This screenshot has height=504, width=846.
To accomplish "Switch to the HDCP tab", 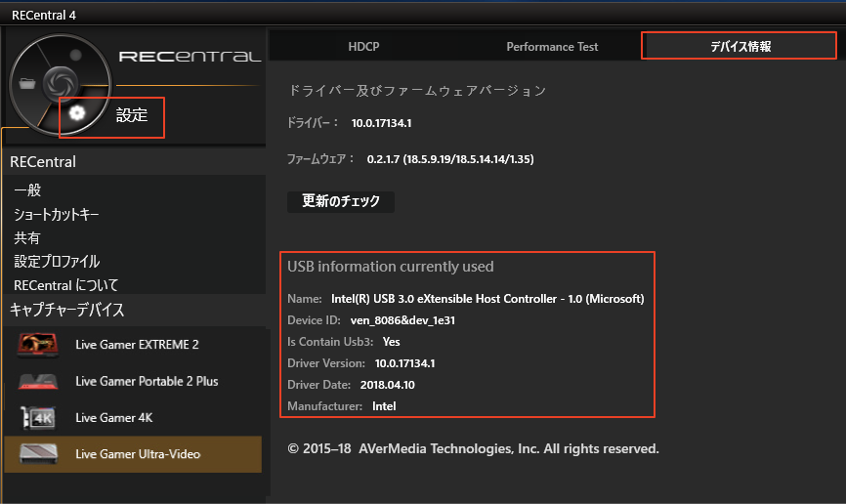I will tap(363, 47).
